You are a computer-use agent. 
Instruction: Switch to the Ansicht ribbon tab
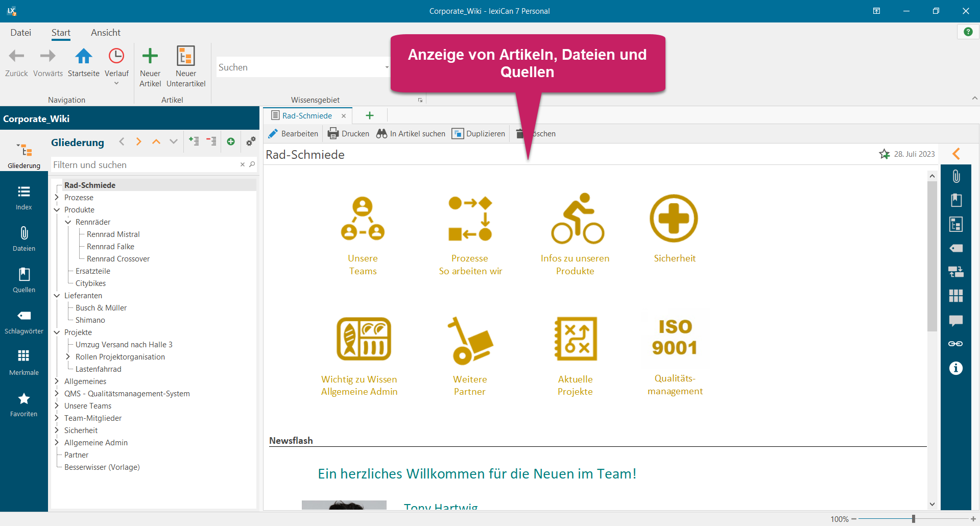click(x=106, y=33)
